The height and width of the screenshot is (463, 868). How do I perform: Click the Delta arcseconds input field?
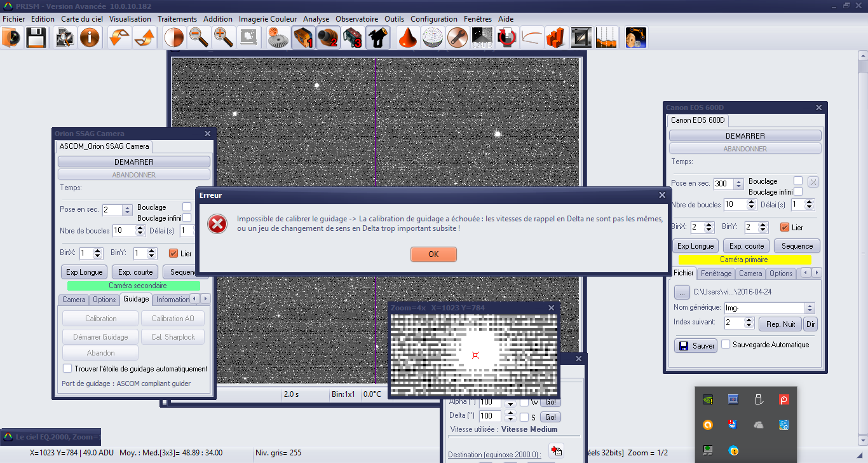click(x=490, y=416)
